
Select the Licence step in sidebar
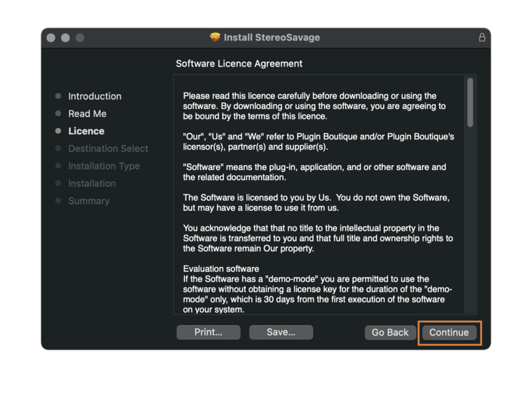[x=86, y=131]
